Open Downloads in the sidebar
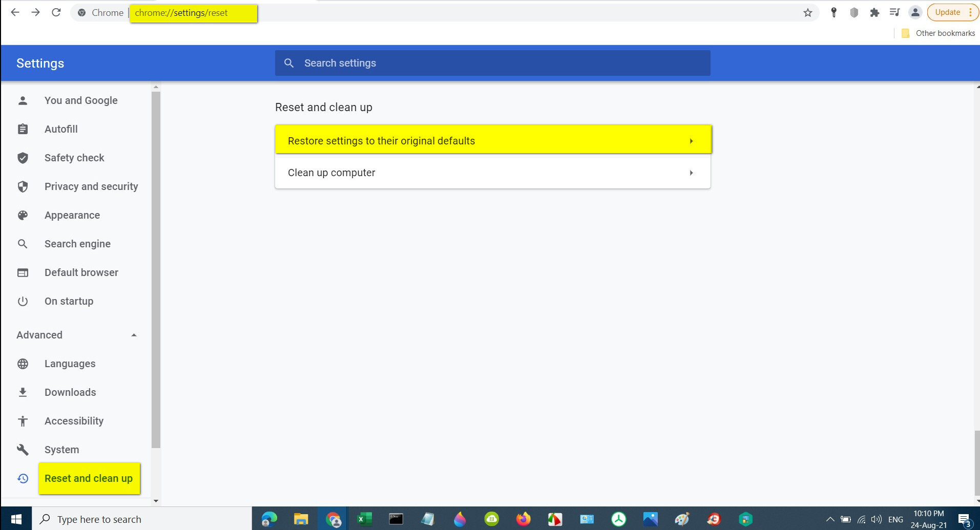Image resolution: width=980 pixels, height=530 pixels. (x=70, y=392)
